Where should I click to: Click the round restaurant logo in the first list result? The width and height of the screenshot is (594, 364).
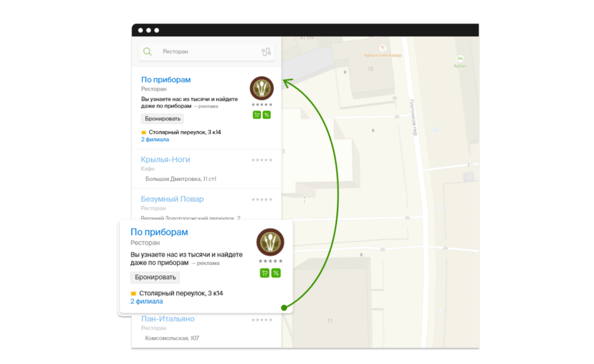[x=262, y=88]
